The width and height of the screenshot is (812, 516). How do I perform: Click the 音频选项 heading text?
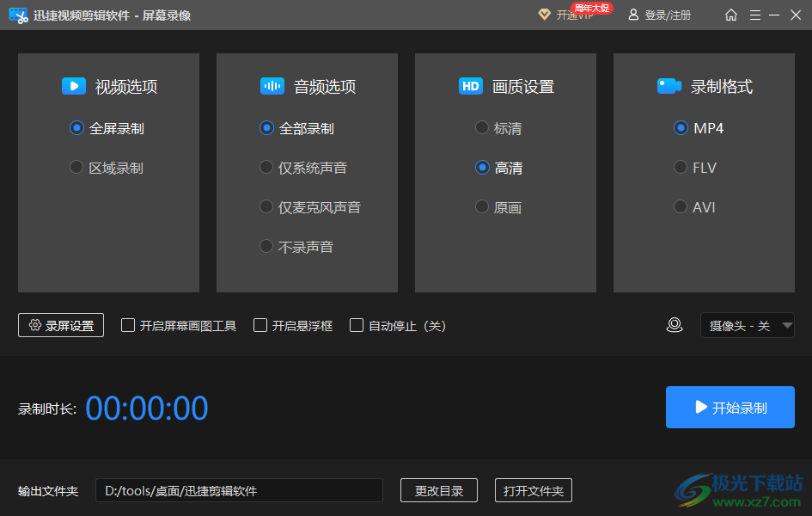tap(325, 87)
